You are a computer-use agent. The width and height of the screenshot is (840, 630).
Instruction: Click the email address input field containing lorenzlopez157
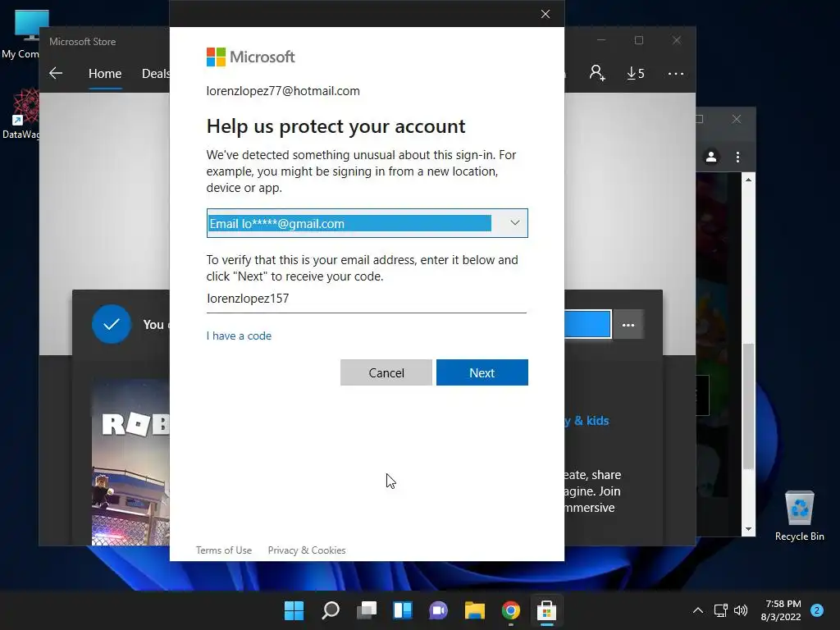pyautogui.click(x=367, y=299)
